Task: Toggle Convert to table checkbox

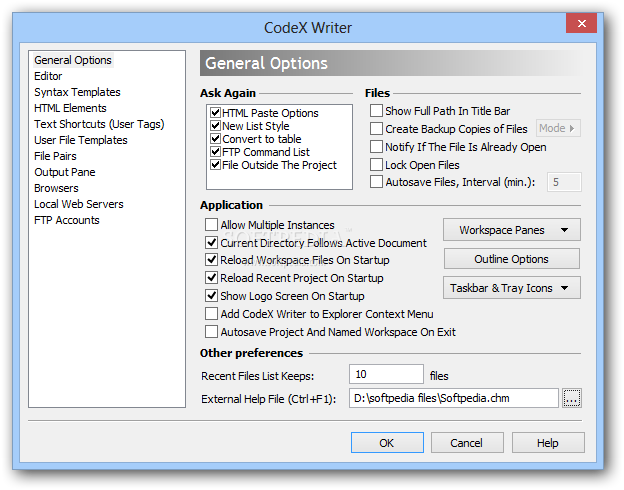Action: [215, 139]
